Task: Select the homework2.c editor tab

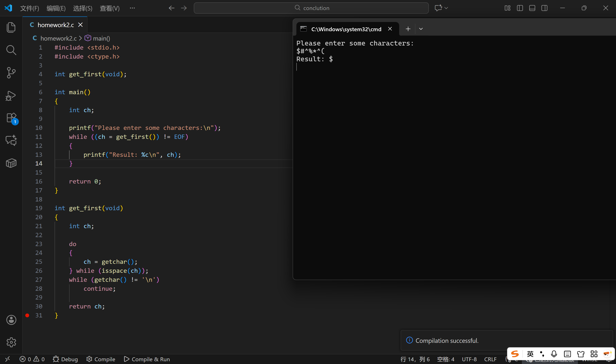Action: (x=55, y=25)
